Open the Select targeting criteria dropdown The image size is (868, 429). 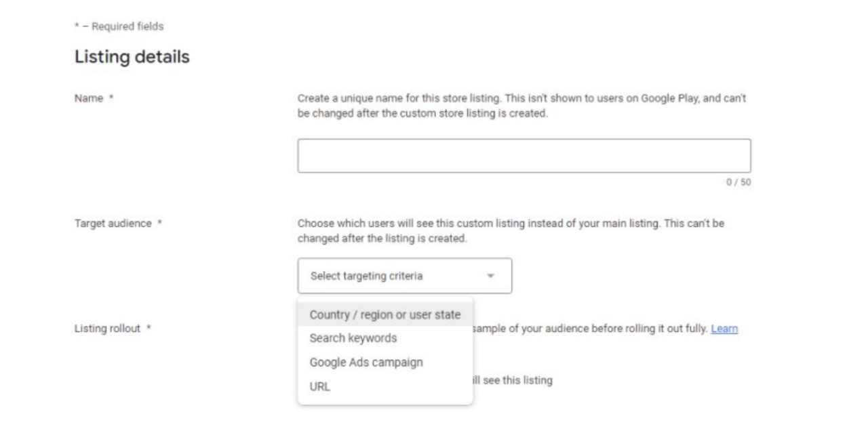(x=393, y=276)
